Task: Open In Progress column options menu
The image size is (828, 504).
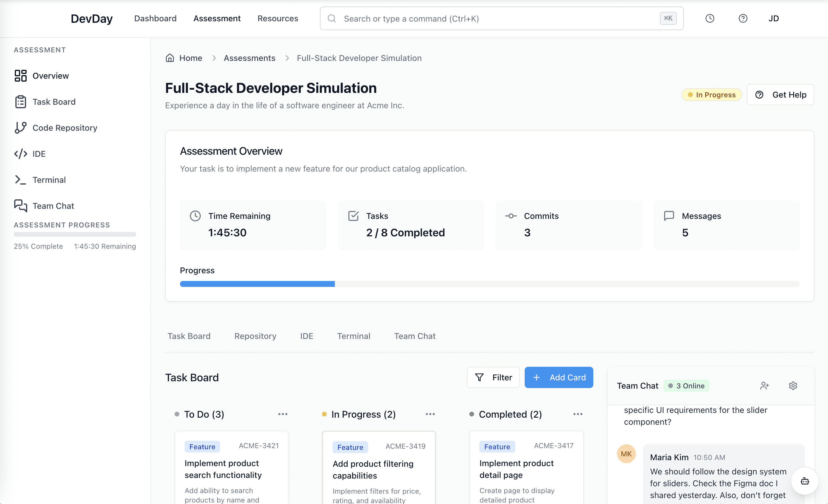Action: pyautogui.click(x=430, y=414)
